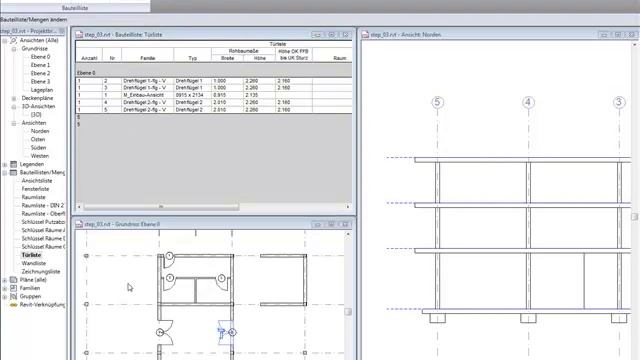The height and width of the screenshot is (360, 640).
Task: Click the Bauteilliste/Mengen ändern label
Action: coord(33,20)
